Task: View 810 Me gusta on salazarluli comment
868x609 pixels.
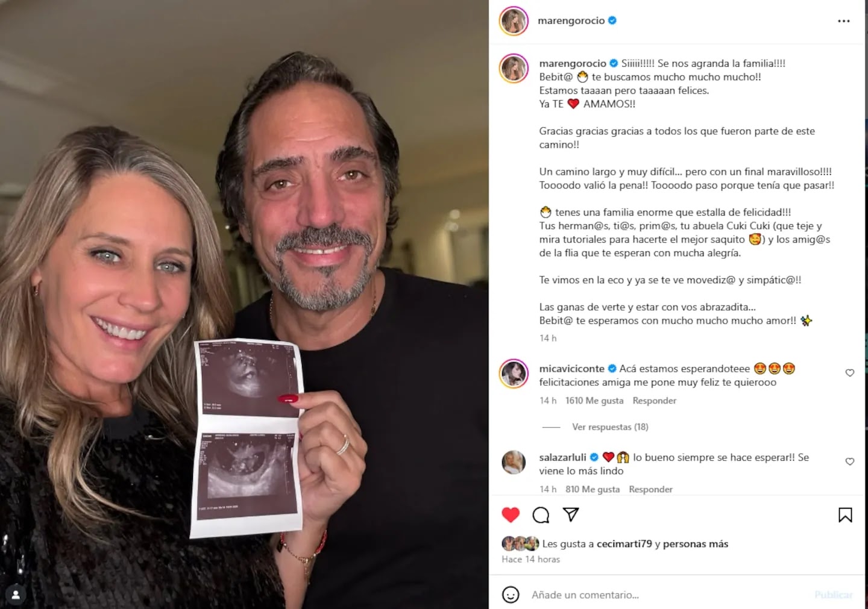Action: [593, 489]
